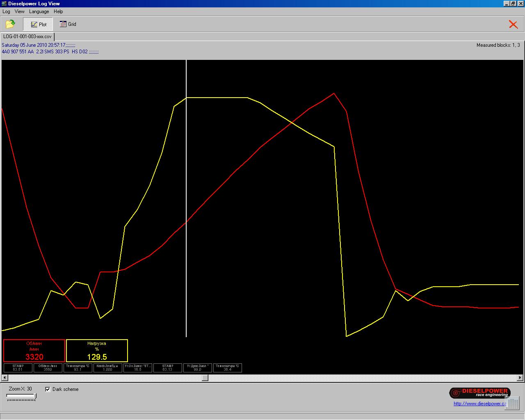Open a log file with the folder icon

11,24
